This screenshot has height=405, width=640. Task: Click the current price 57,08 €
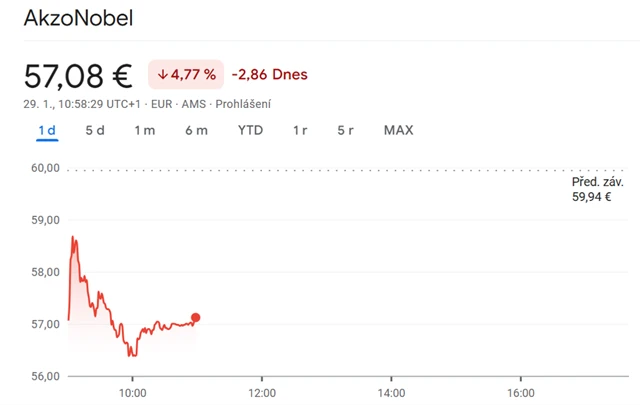pyautogui.click(x=78, y=76)
